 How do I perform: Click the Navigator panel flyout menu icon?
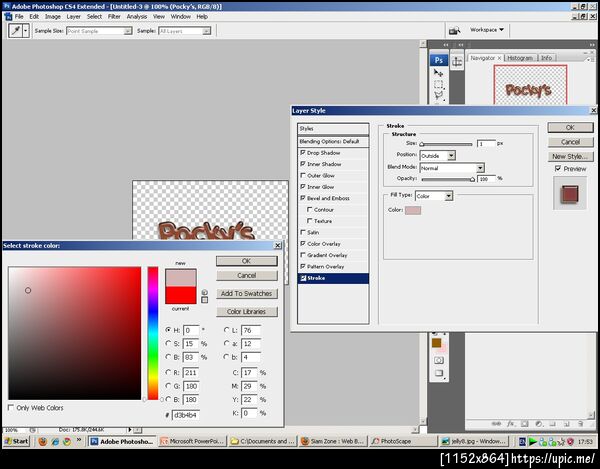click(x=589, y=59)
